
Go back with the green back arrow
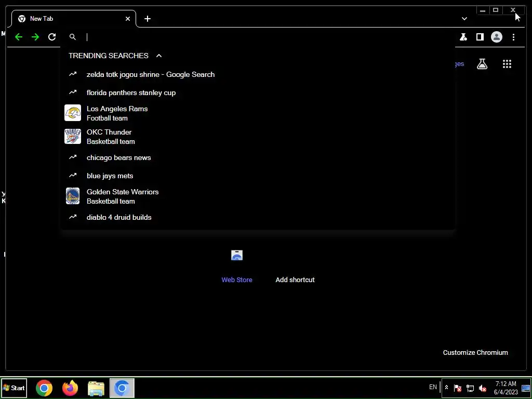coord(19,37)
